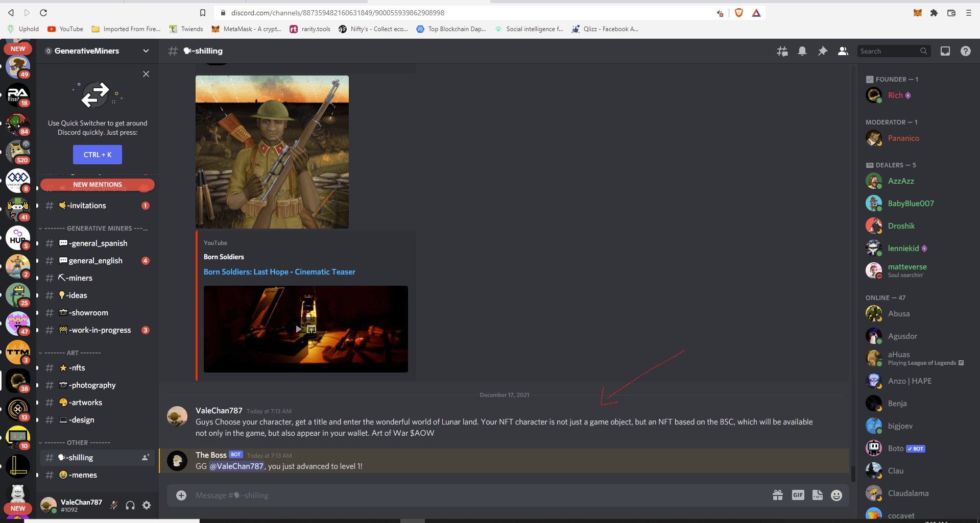Viewport: 980px width, 523px height.
Task: Toggle microphone mute in user panel
Action: coord(114,505)
